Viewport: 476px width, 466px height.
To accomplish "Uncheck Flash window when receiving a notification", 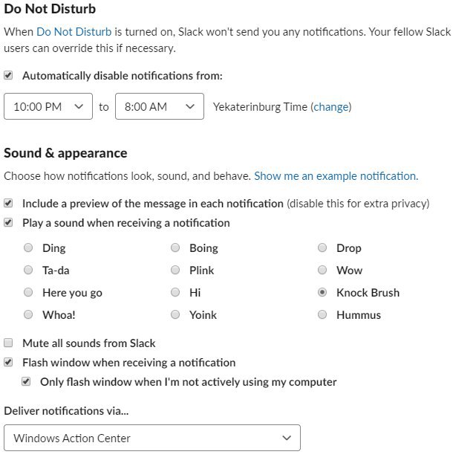I will [x=8, y=362].
